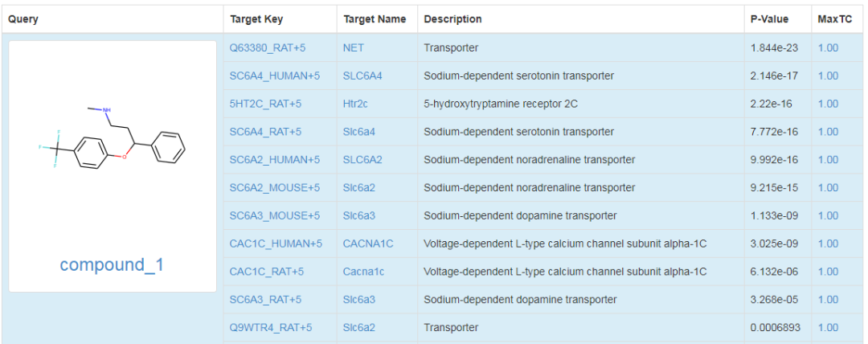Open the Q63380_RAT+5 target key link
The image size is (868, 344).
pyautogui.click(x=268, y=48)
